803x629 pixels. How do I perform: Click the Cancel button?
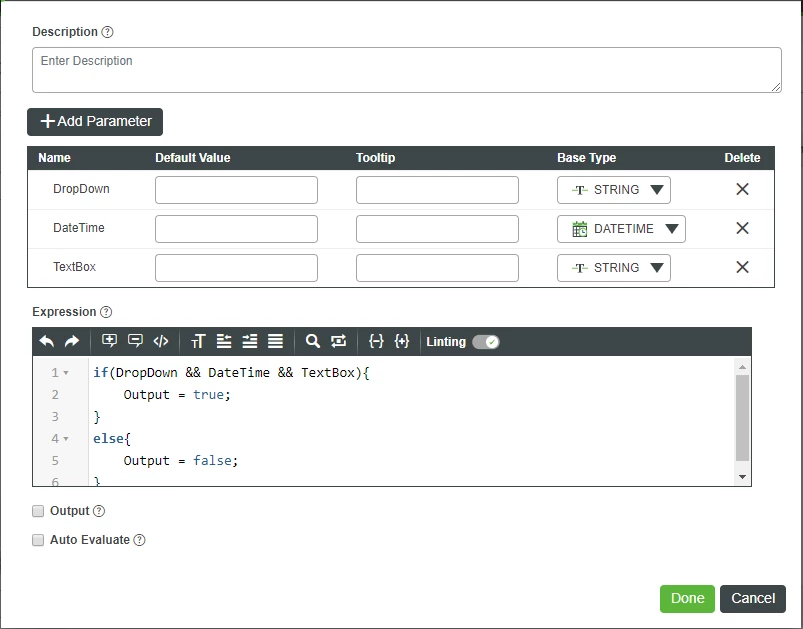(x=753, y=599)
